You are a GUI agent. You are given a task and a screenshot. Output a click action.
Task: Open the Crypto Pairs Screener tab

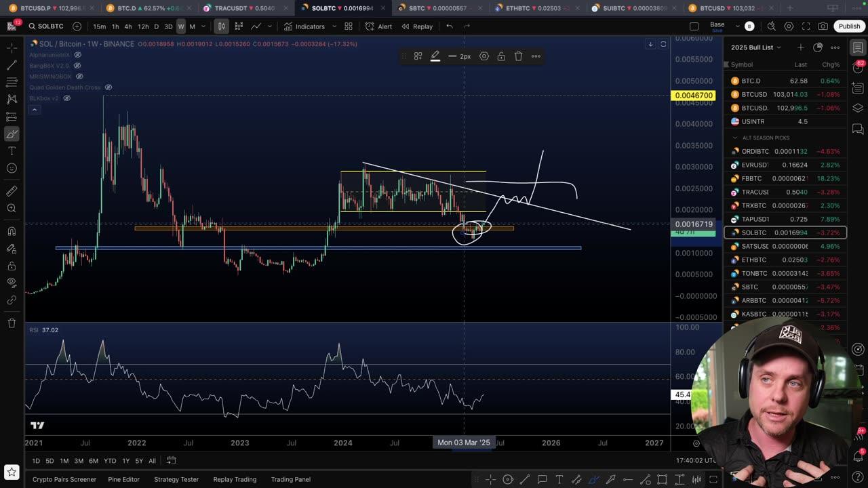[64, 479]
